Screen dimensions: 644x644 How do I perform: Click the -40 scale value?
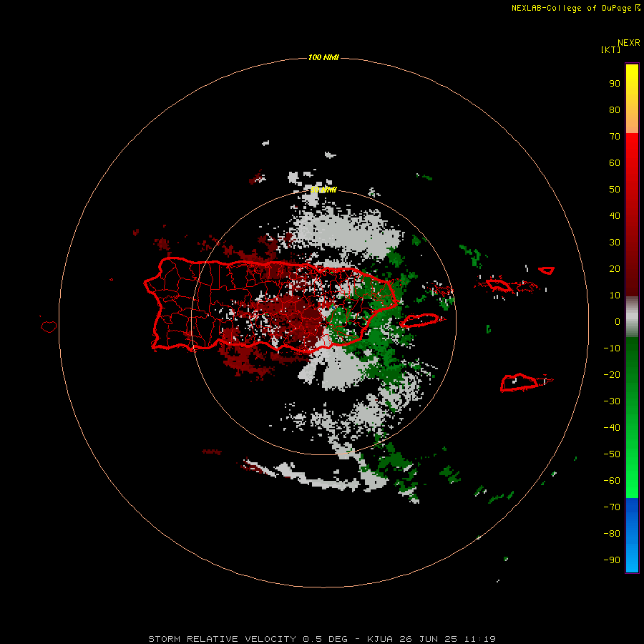click(x=612, y=428)
